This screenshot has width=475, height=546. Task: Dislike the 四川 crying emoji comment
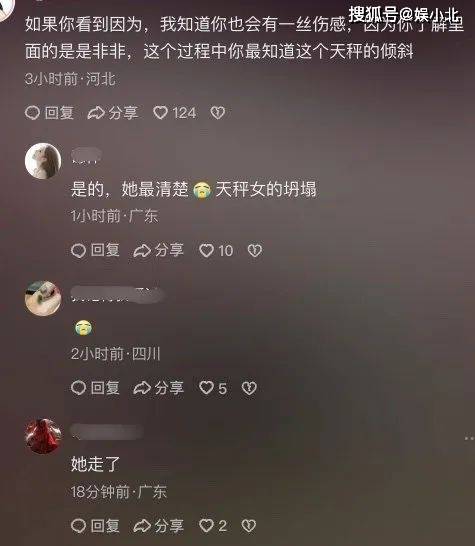(x=249, y=388)
